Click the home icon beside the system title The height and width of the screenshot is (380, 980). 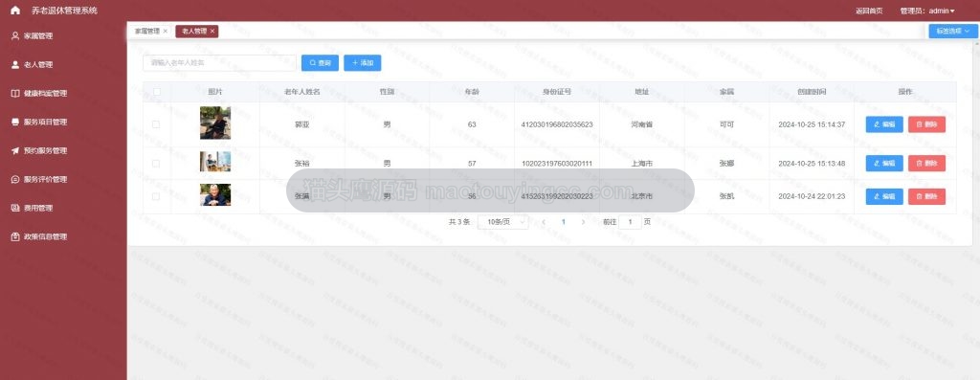click(x=15, y=11)
